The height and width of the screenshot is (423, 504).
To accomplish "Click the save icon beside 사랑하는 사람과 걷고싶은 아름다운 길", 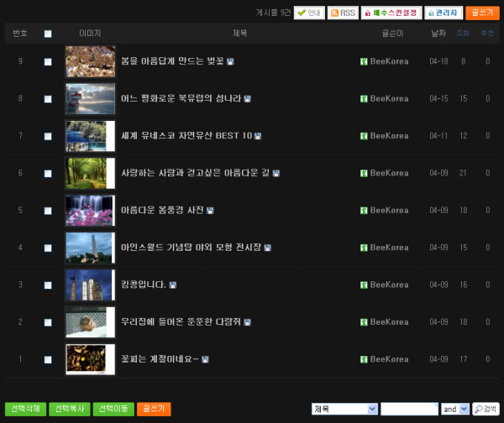I will click(276, 173).
